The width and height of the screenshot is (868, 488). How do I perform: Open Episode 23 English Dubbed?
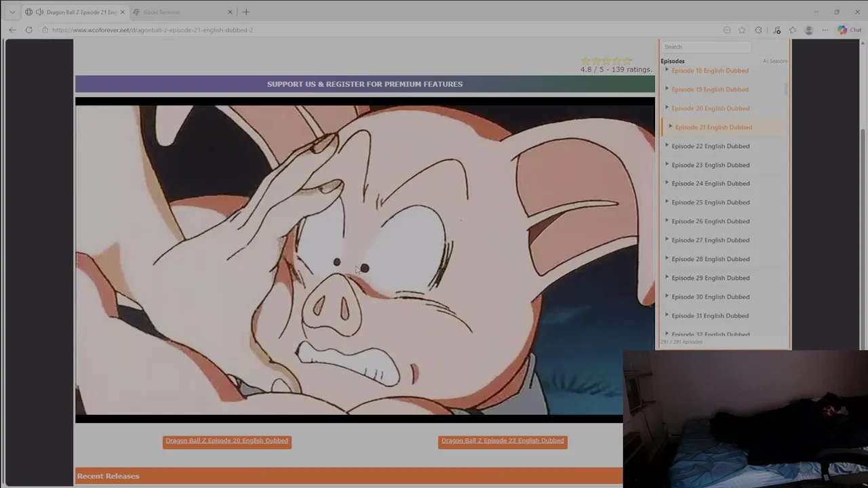tap(711, 165)
